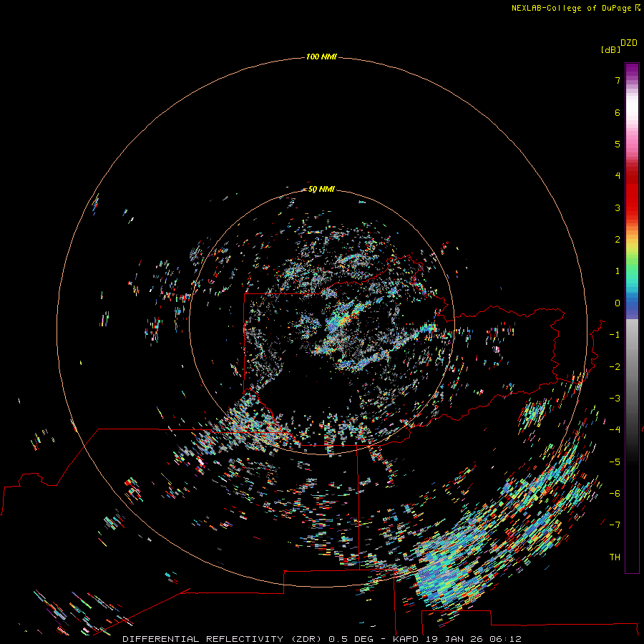Click the -7 value on the color scale

coord(615,525)
